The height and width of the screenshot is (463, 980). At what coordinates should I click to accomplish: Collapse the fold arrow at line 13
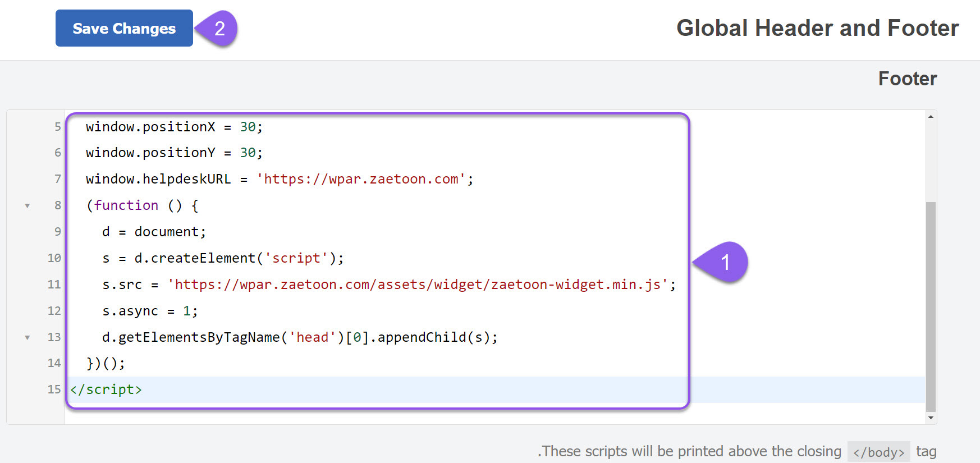(x=27, y=338)
